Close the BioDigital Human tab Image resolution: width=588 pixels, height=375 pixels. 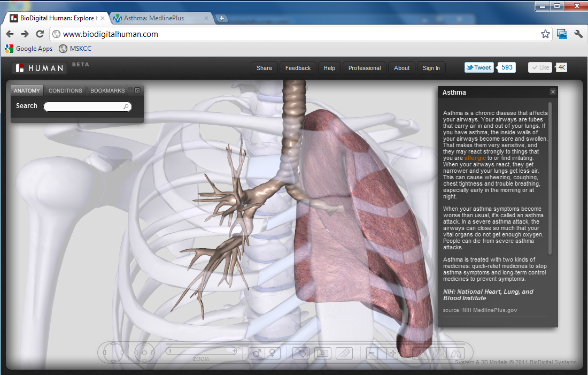tap(103, 18)
